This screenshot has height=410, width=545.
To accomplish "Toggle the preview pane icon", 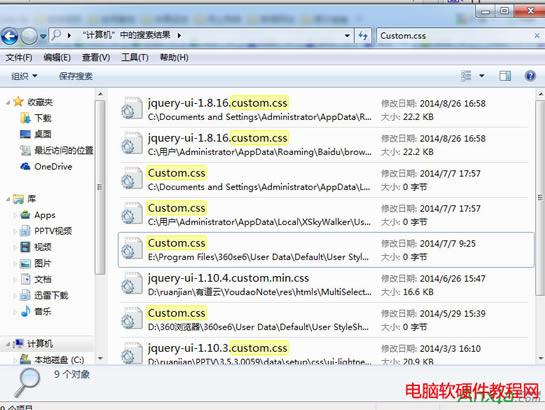I will point(505,76).
